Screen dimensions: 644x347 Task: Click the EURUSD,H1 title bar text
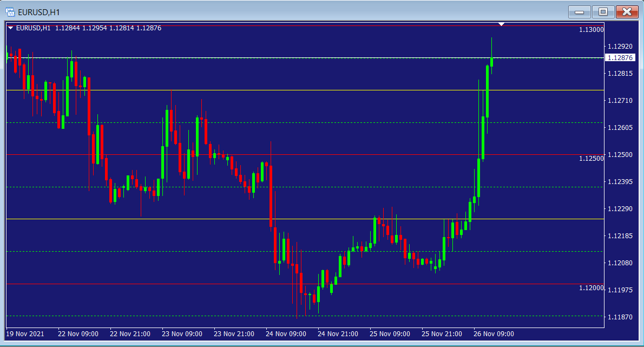tap(39, 11)
